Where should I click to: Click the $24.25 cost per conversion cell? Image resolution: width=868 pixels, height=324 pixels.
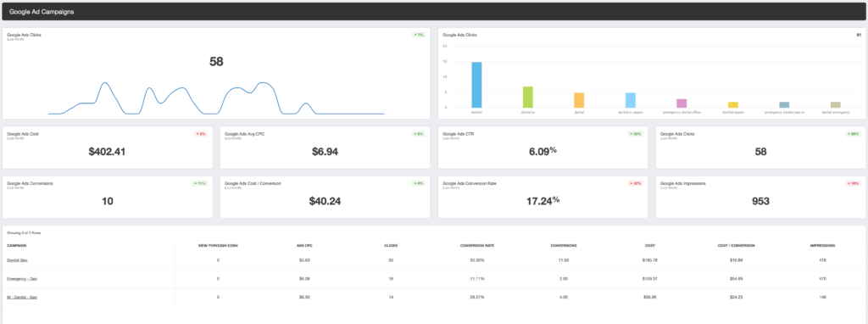click(737, 298)
